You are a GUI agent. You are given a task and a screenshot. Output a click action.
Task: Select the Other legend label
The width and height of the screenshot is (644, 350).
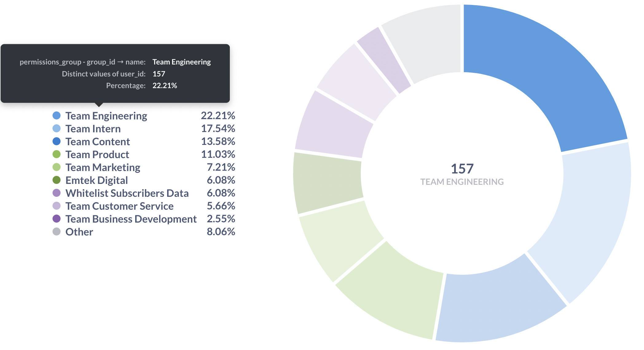pos(79,232)
